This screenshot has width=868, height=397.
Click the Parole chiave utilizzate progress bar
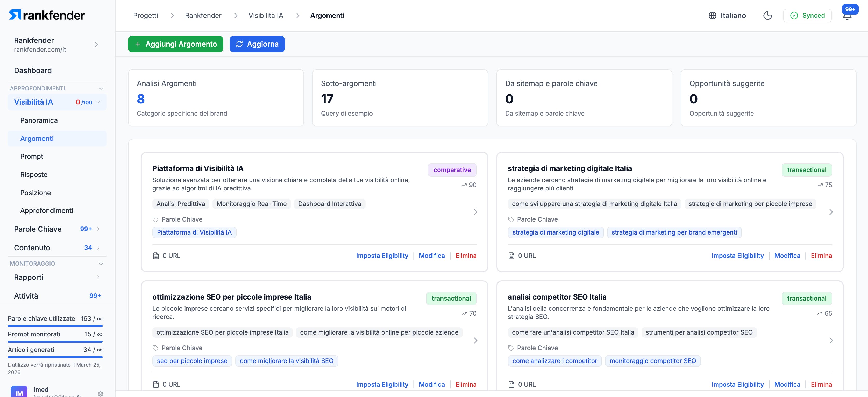point(55,326)
